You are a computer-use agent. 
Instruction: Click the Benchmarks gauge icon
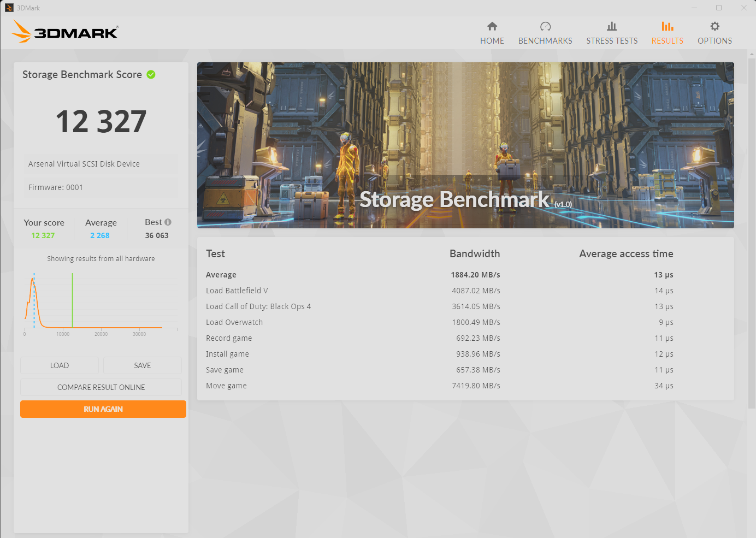[545, 26]
